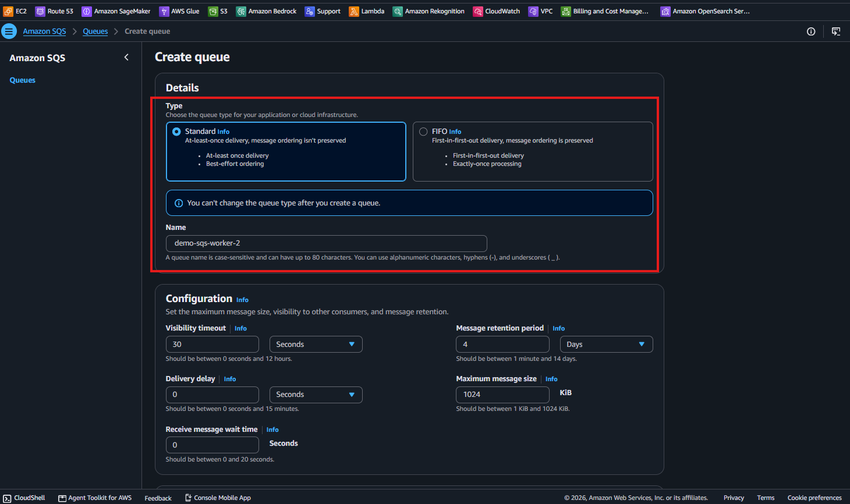Click the Visibility timeout value field
Screen dimensions: 850x504
pos(212,345)
